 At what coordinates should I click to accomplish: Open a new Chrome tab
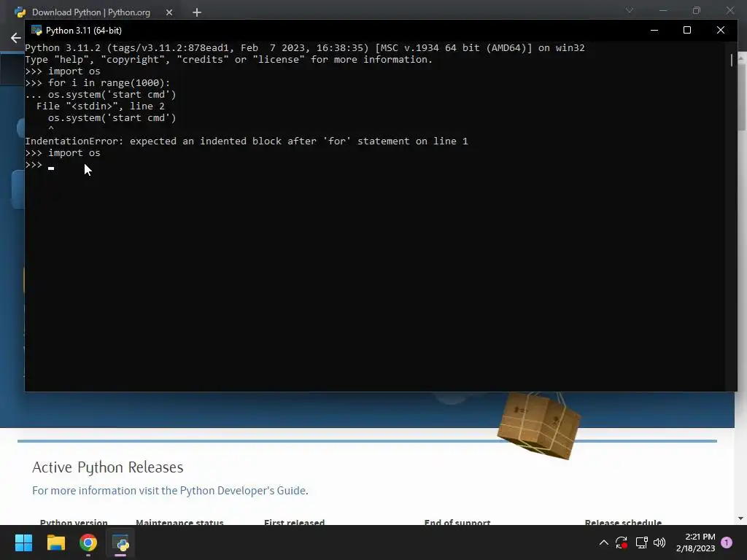point(197,12)
